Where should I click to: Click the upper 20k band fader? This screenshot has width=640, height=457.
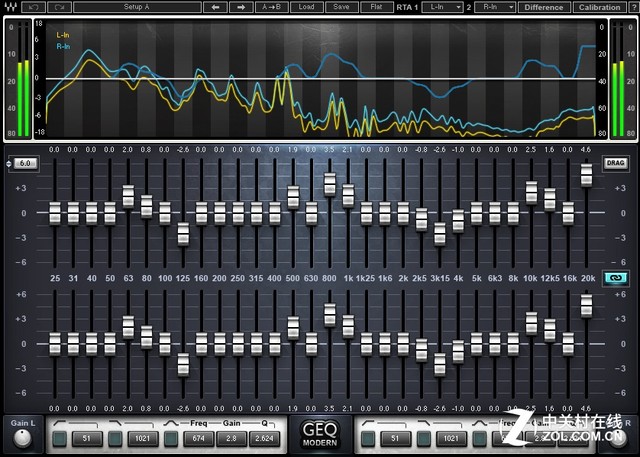pyautogui.click(x=587, y=175)
